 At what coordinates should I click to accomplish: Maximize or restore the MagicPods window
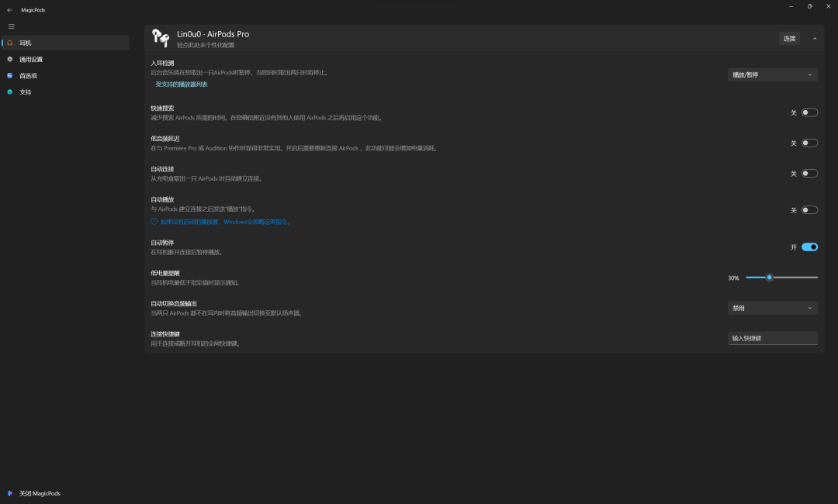pos(809,6)
